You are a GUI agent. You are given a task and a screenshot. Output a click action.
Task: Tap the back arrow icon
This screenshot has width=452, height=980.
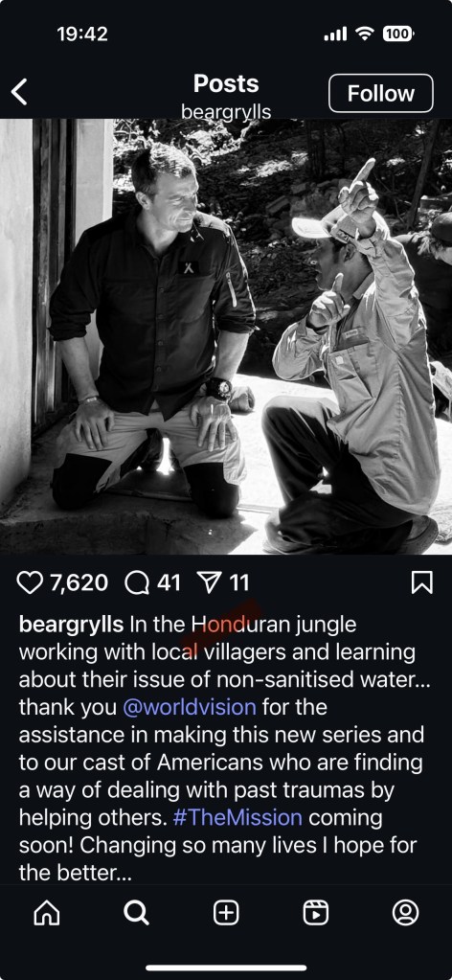tap(19, 93)
